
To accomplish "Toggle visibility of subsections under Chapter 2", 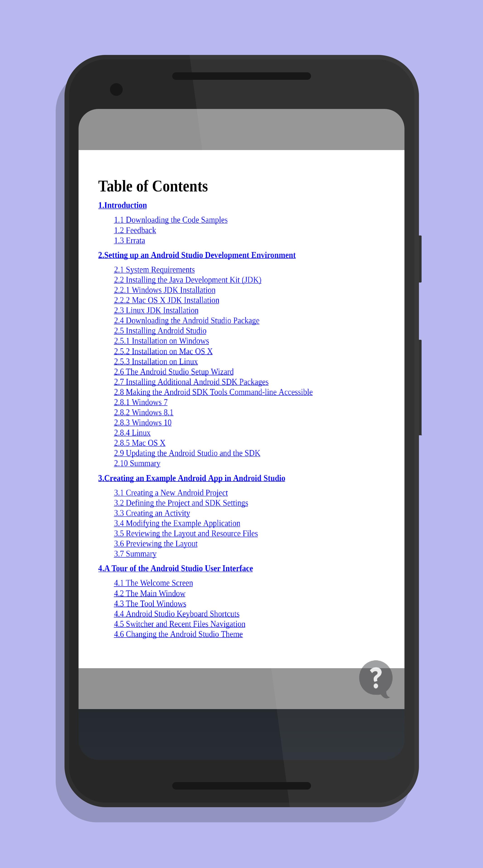I will [198, 255].
